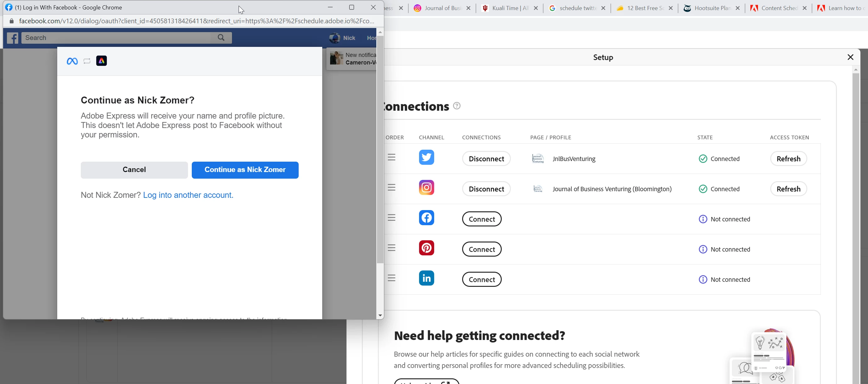Click the Instagram channel icon
The height and width of the screenshot is (384, 868).
pyautogui.click(x=426, y=188)
